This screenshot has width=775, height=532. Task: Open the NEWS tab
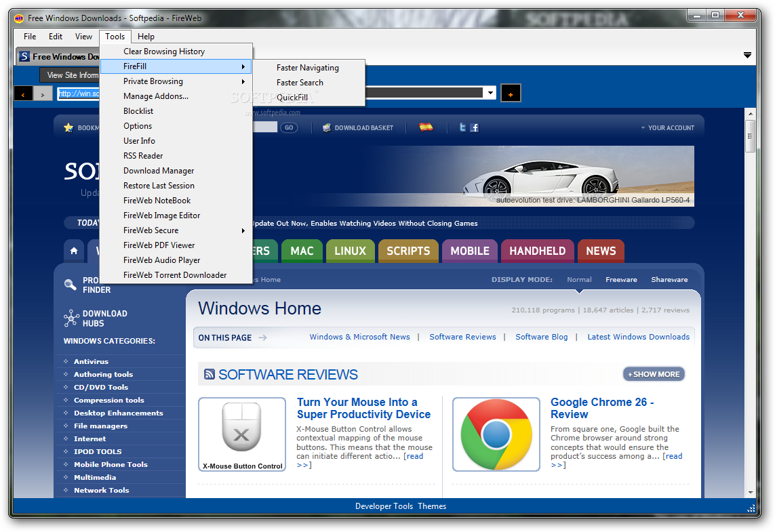(601, 251)
